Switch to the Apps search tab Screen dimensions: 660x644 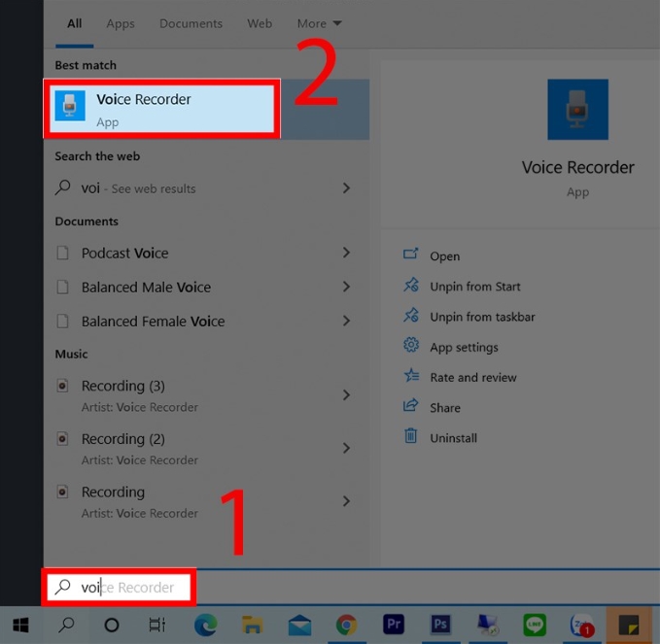click(121, 23)
